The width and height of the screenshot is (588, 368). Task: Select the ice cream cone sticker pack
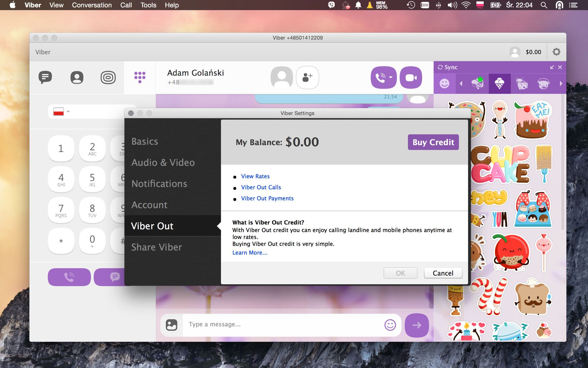tap(499, 84)
